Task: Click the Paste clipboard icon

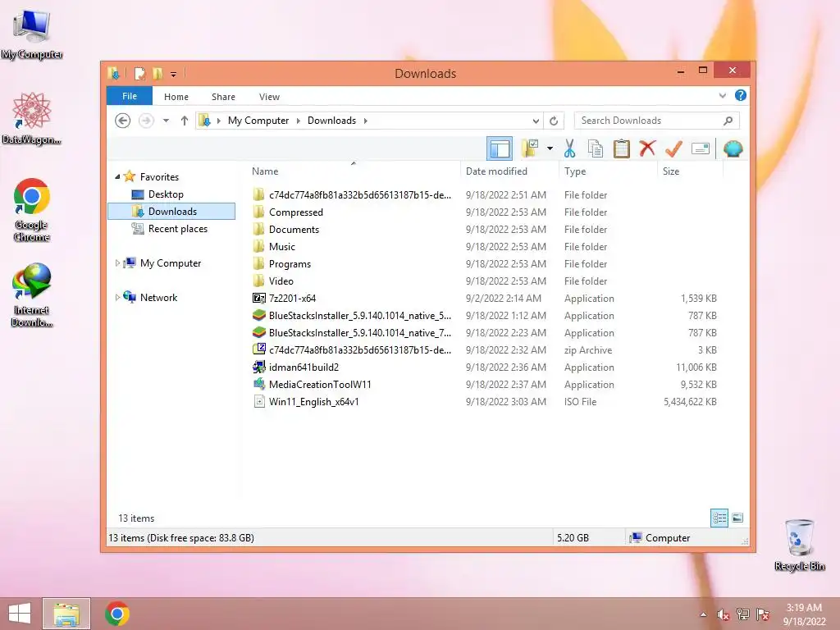Action: pyautogui.click(x=622, y=148)
